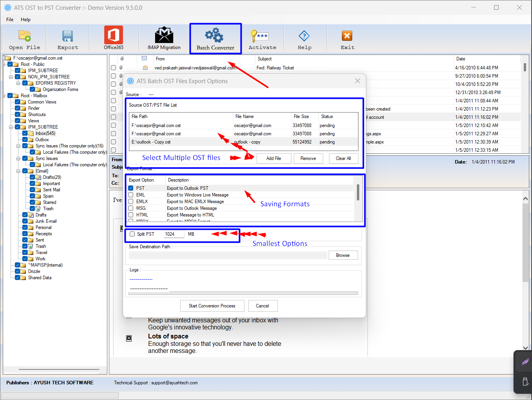Screen dimensions: 532x400
Task: Open the File menu
Action: tap(10, 20)
